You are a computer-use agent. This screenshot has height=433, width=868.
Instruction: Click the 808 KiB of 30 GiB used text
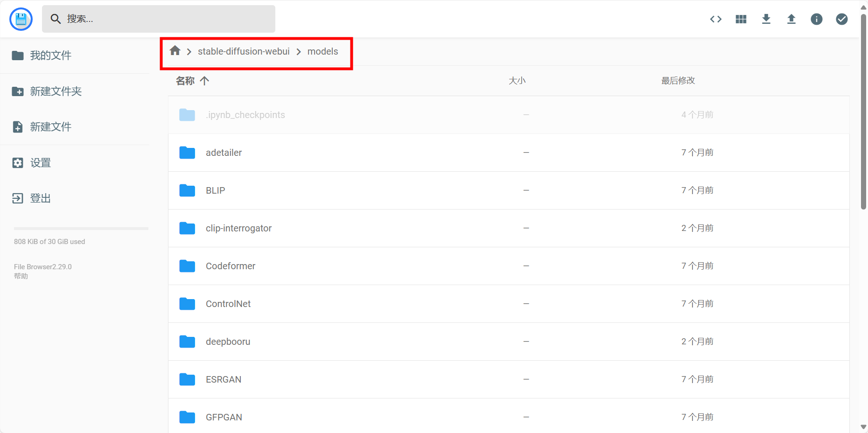coord(49,242)
